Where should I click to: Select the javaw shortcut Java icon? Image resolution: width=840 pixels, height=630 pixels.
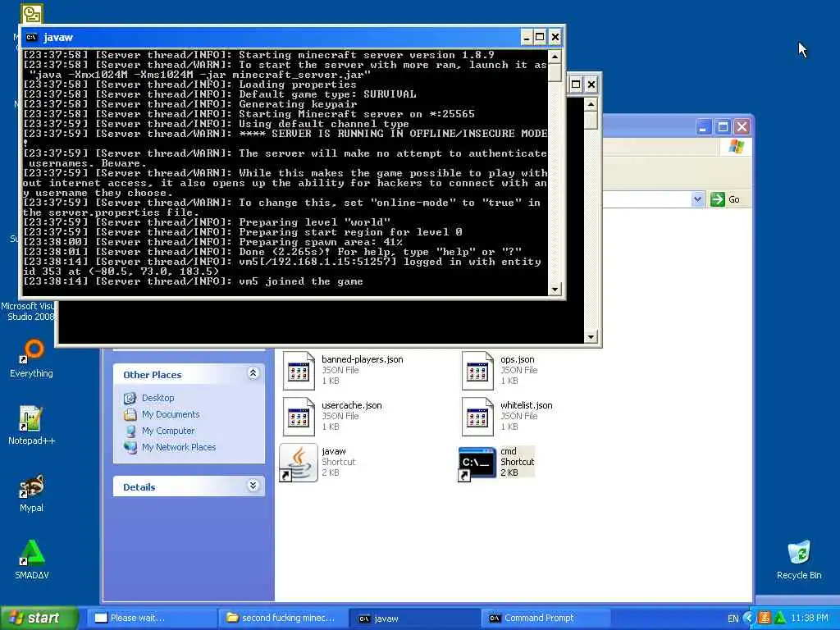point(299,463)
